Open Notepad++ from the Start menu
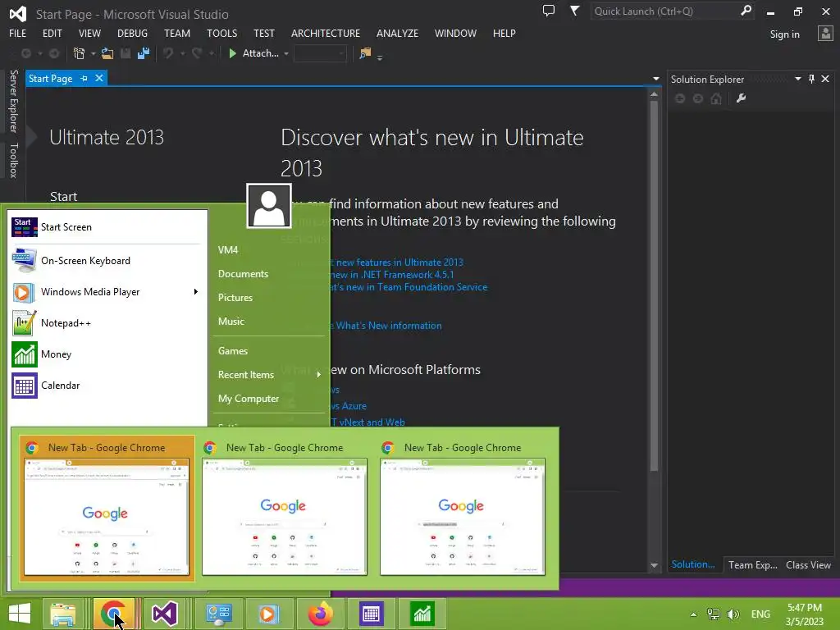This screenshot has height=630, width=840. point(107,323)
